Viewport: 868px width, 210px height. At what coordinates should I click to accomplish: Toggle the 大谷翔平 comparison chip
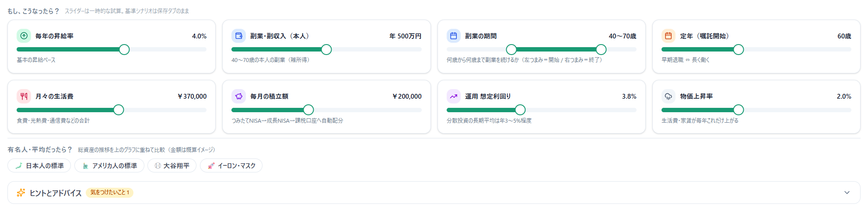tap(172, 165)
